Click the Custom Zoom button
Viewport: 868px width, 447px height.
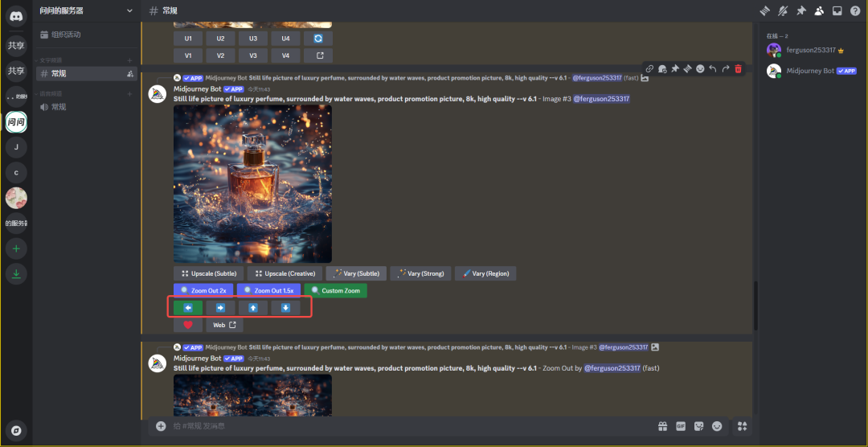tap(335, 290)
